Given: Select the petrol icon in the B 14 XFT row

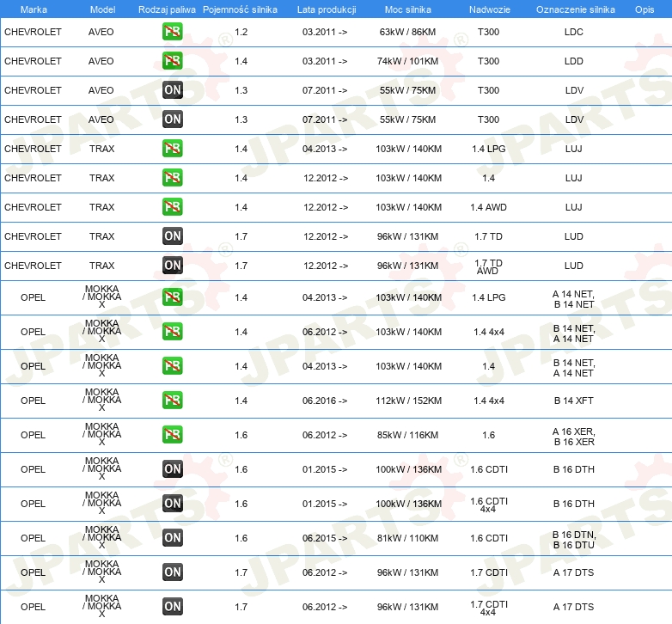Looking at the screenshot, I should pyautogui.click(x=172, y=401).
